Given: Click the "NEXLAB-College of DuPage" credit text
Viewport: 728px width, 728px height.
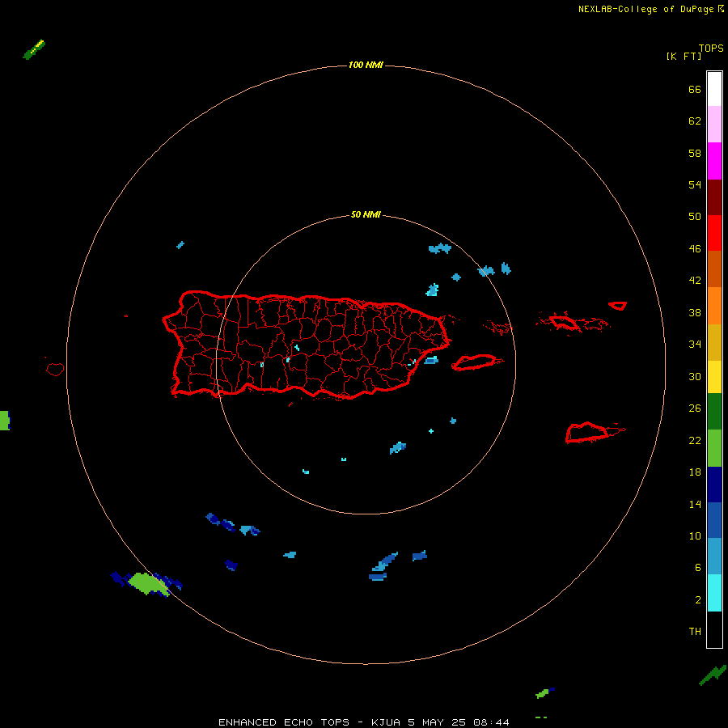Looking at the screenshot, I should [647, 9].
